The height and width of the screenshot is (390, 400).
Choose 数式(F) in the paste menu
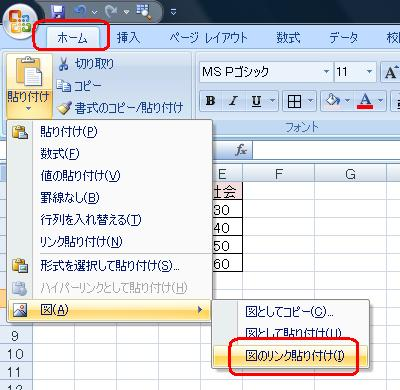coord(109,154)
